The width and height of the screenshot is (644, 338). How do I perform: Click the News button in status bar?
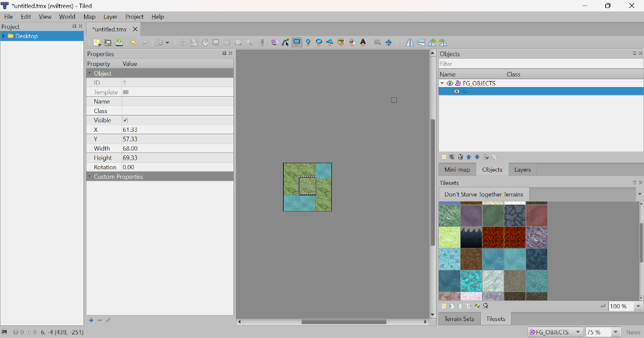(x=633, y=332)
